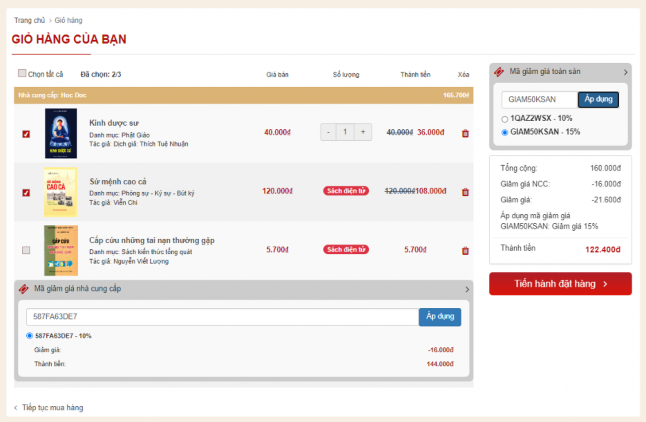Viewport: 646px width, 422px height.
Task: Increase quantity with plus button
Action: point(362,132)
